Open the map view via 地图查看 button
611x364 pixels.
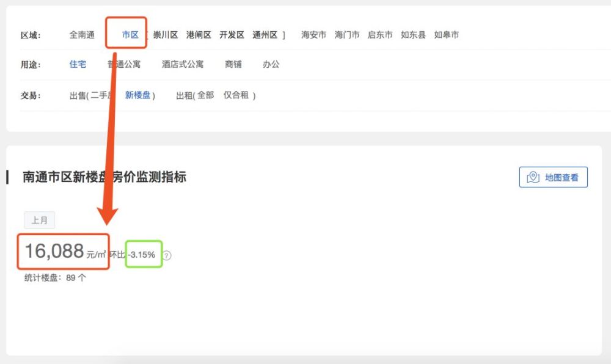click(554, 178)
